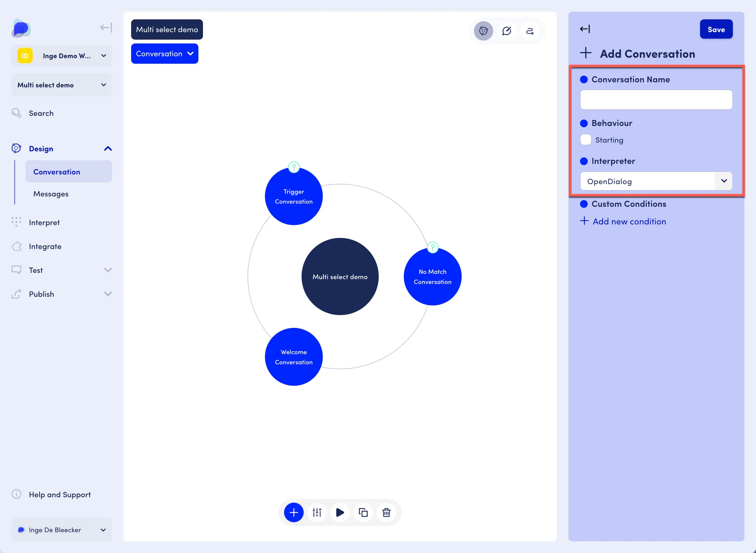Select Conversation under Design

[x=69, y=172]
